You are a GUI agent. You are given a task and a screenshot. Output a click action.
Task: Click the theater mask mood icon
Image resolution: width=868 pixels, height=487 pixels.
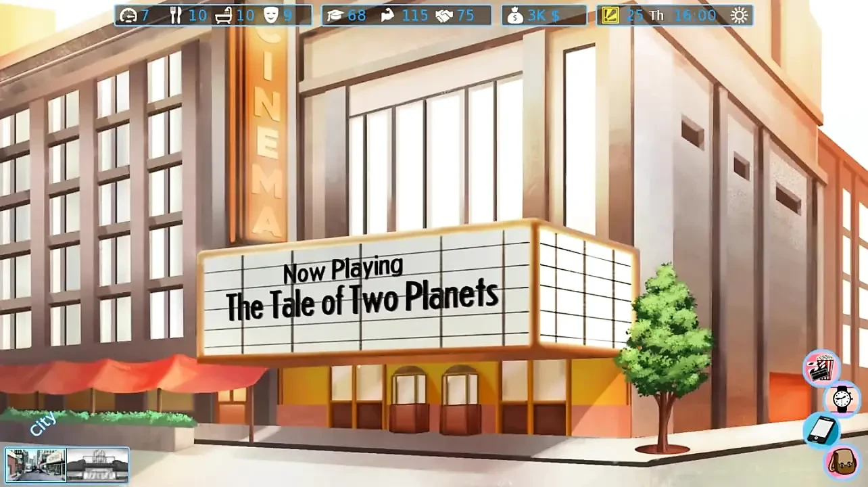click(270, 16)
